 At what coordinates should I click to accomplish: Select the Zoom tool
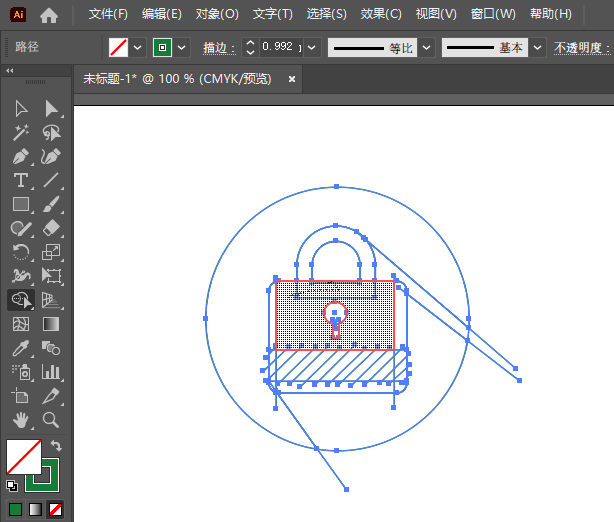point(51,420)
